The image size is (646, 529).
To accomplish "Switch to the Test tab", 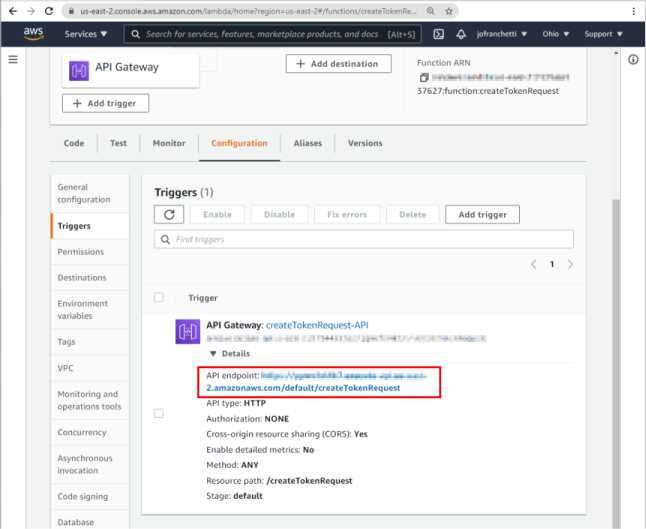I will [118, 143].
